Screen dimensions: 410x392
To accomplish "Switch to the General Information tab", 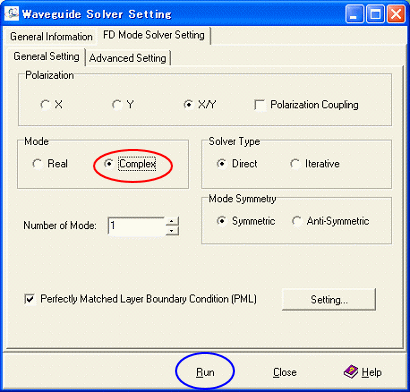I will point(51,36).
